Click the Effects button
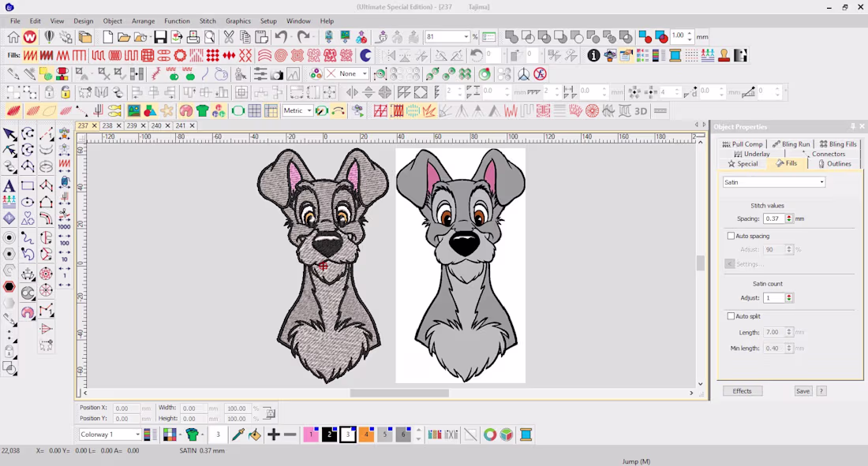 tap(743, 391)
